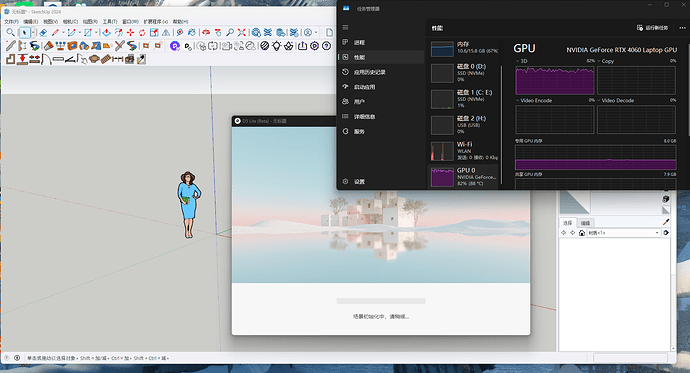Viewport: 690px width, 373px height.
Task: Open 设置 settings in Task Manager
Action: point(381,181)
